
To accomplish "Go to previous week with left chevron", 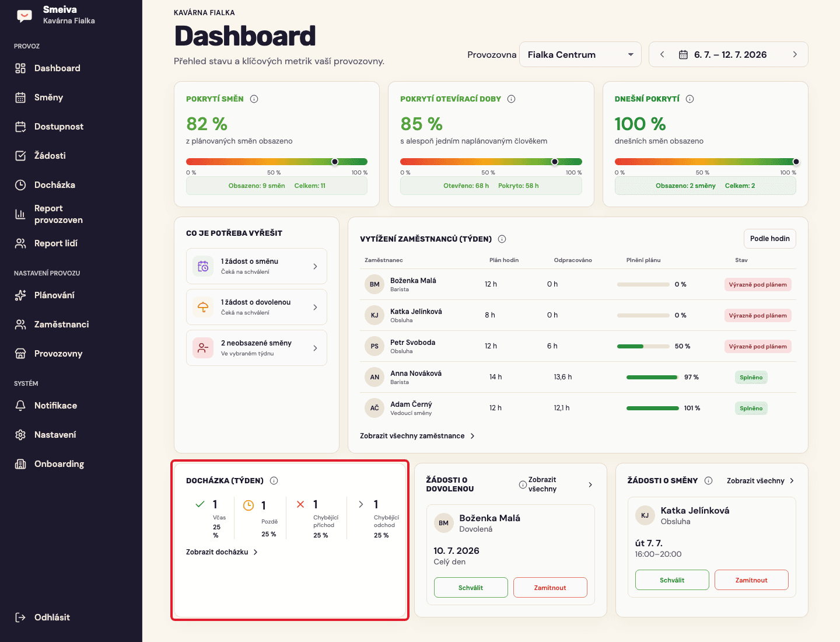I will coord(662,55).
